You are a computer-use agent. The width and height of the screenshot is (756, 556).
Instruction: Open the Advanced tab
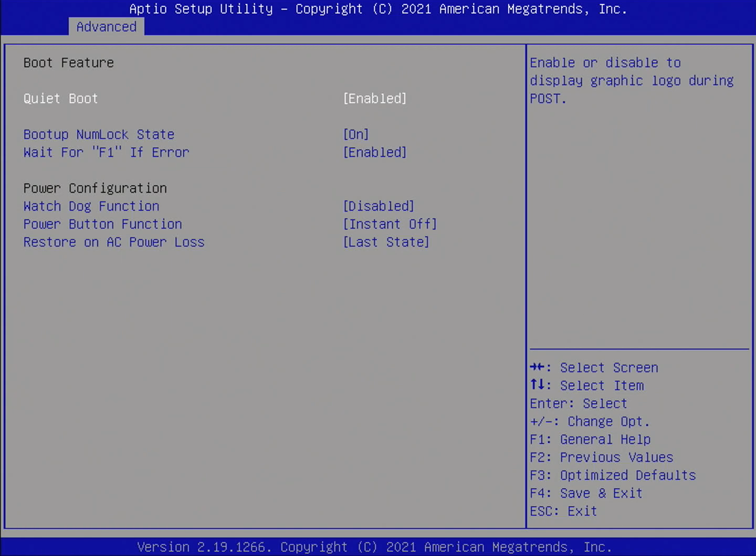(x=106, y=27)
